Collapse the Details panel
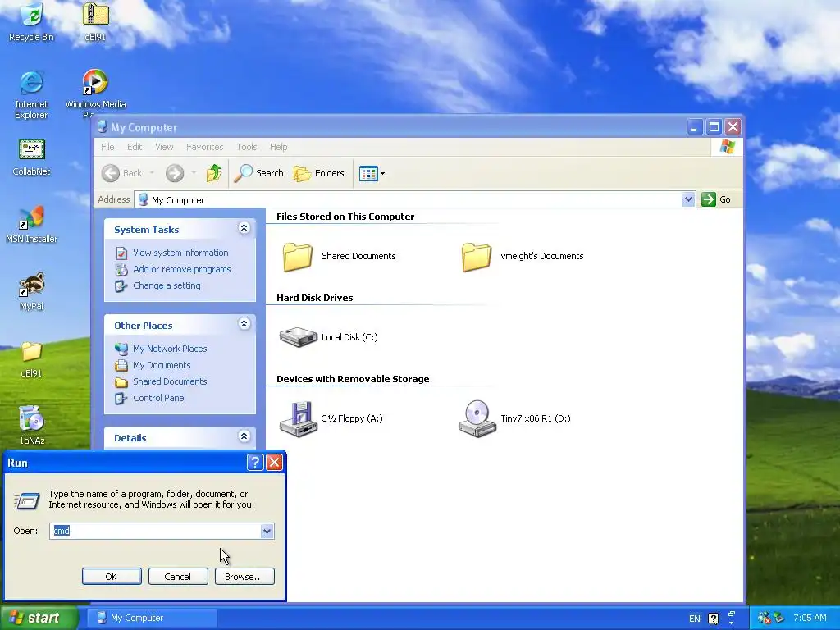Viewport: 840px width, 630px height. (244, 436)
